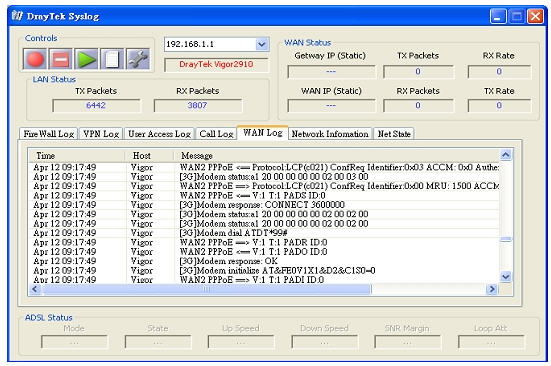551x366 pixels.
Task: Select the WAN Log tab
Action: (x=262, y=133)
